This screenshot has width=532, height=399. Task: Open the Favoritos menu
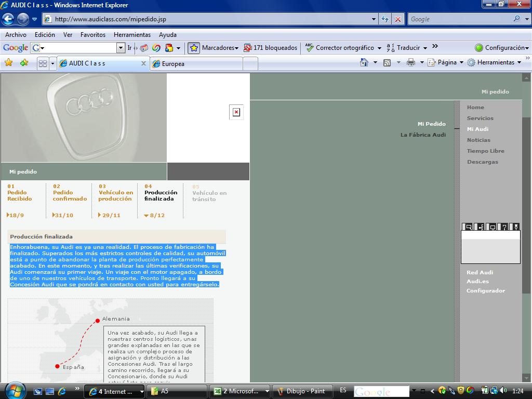(93, 35)
